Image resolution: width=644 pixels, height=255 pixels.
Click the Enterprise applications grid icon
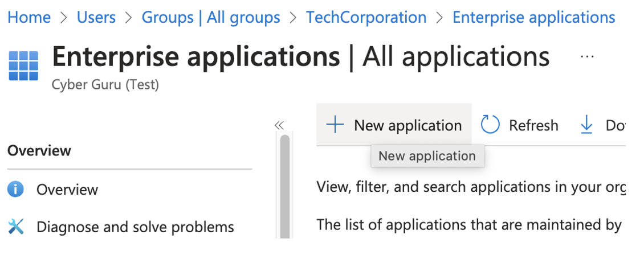[23, 65]
